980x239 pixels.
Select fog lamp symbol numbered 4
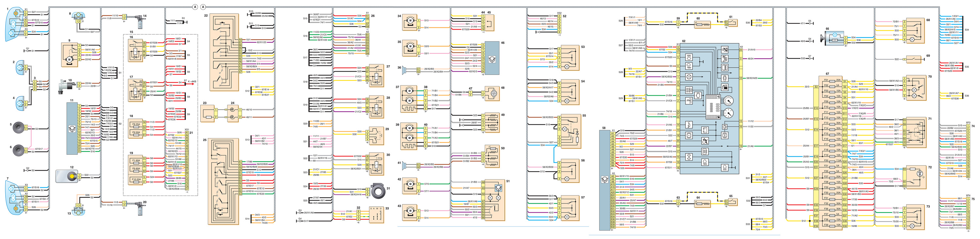pos(21,104)
